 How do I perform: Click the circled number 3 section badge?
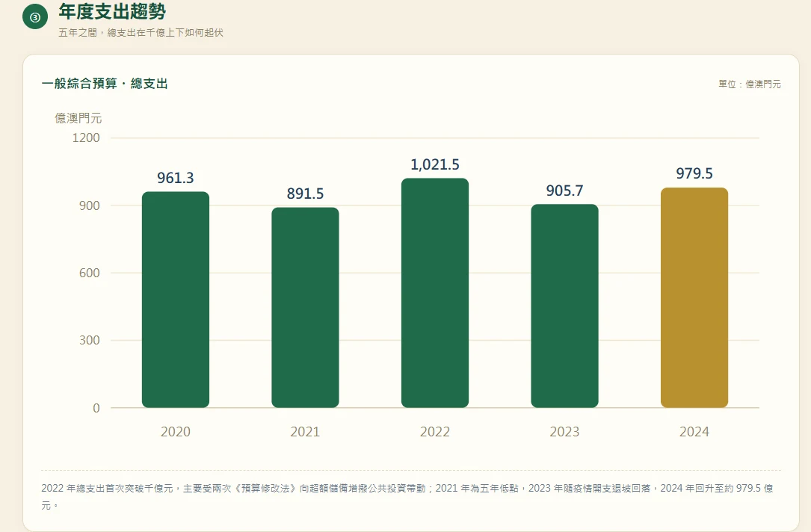(x=35, y=17)
